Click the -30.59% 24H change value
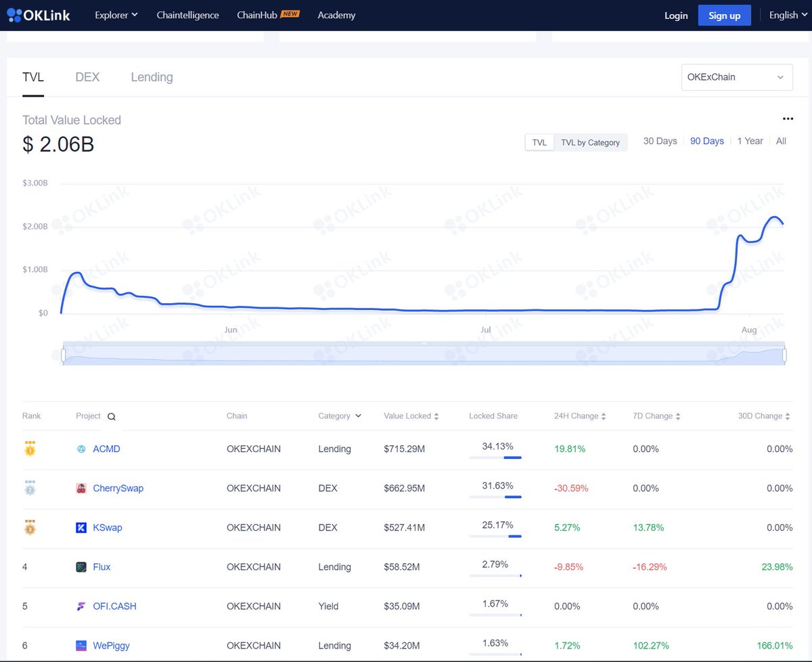Viewport: 812px width, 662px height. tap(571, 488)
